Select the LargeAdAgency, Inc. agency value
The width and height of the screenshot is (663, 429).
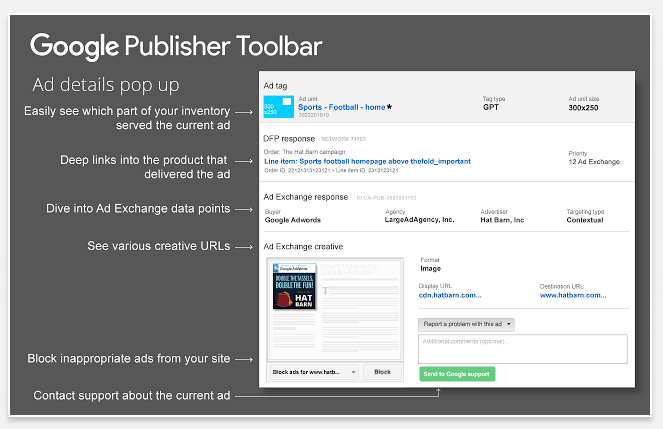[419, 220]
